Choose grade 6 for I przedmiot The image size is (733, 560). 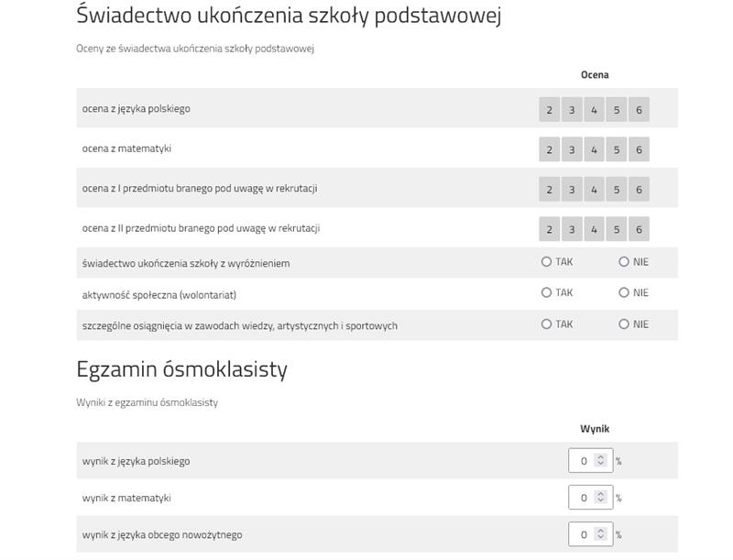(639, 190)
